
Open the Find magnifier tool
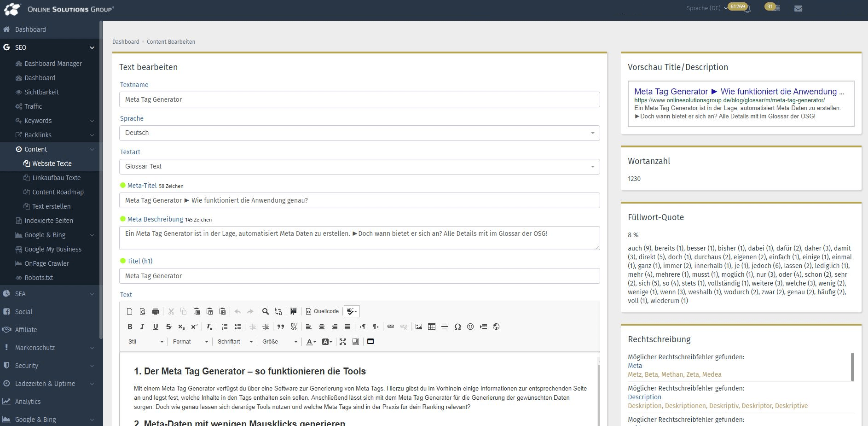(266, 311)
